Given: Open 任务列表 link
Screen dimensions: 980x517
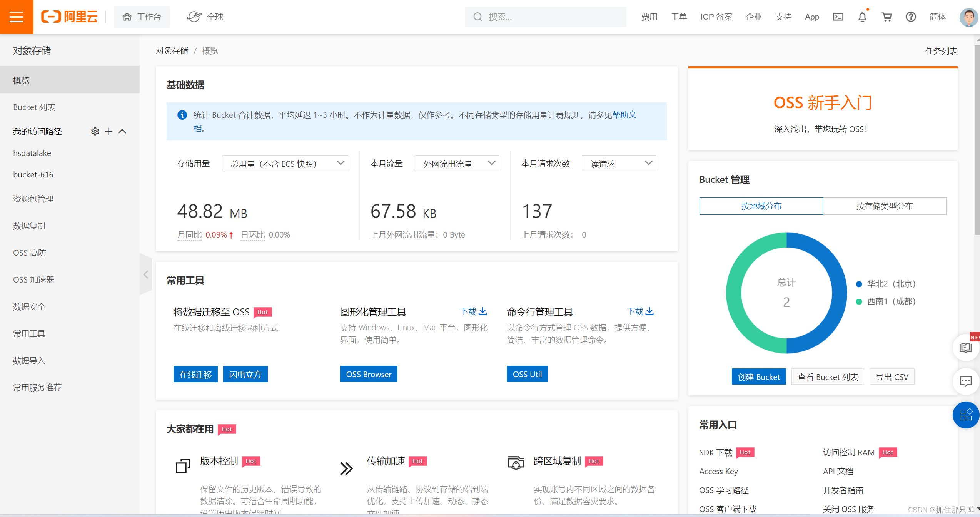Looking at the screenshot, I should click(x=941, y=51).
